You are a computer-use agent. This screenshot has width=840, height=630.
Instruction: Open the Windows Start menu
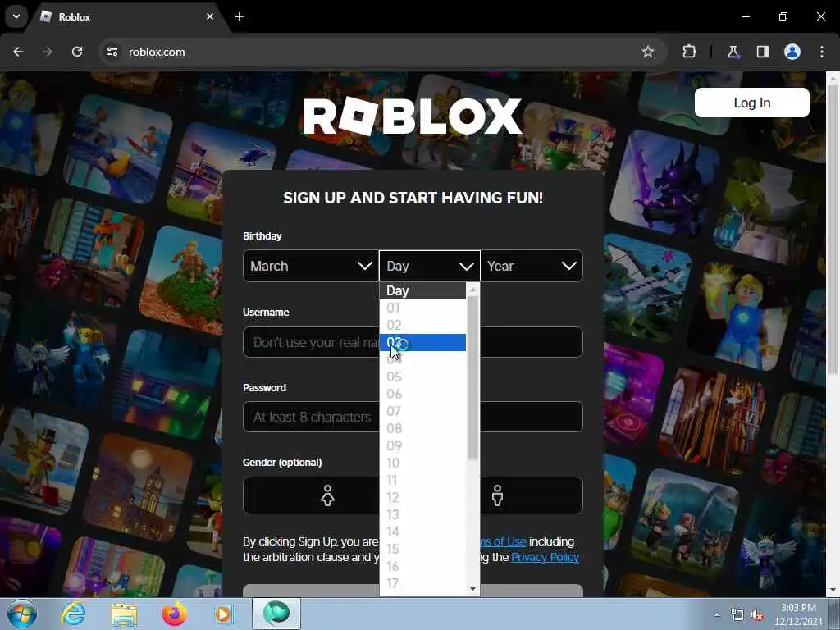point(21,614)
